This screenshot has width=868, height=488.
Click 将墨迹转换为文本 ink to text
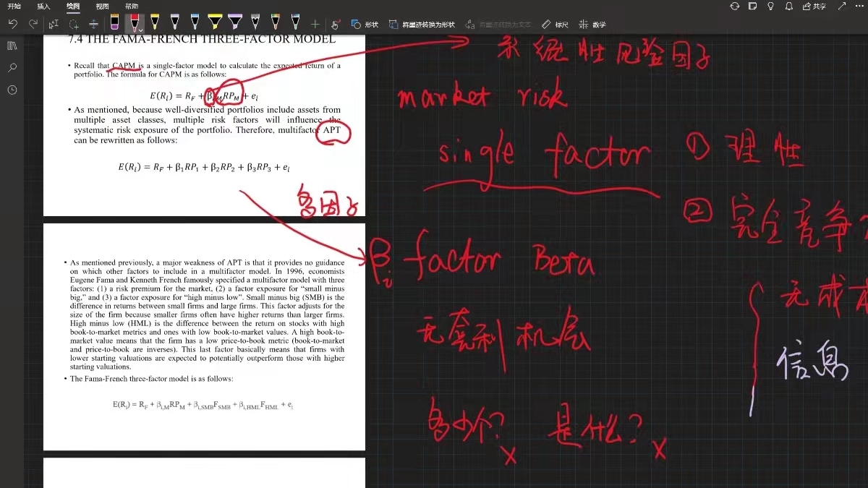(499, 25)
